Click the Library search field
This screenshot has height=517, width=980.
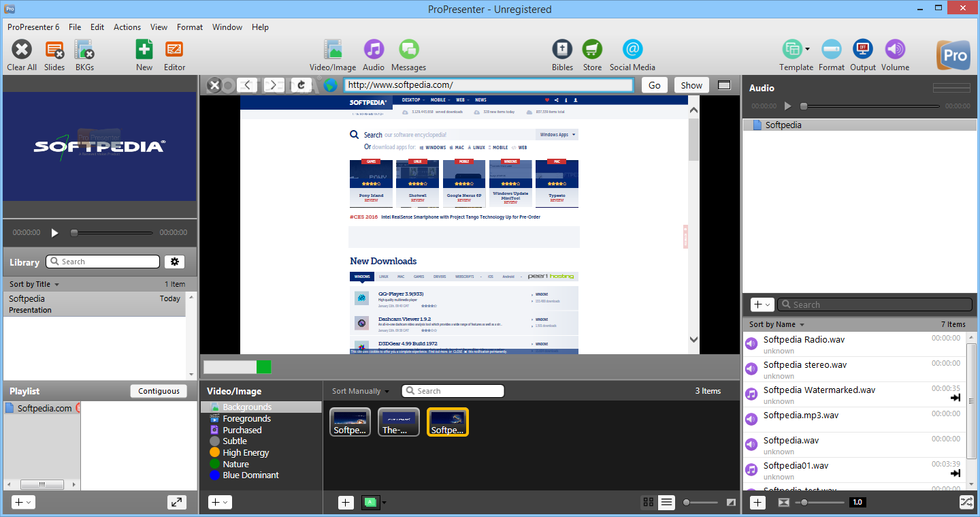[103, 262]
